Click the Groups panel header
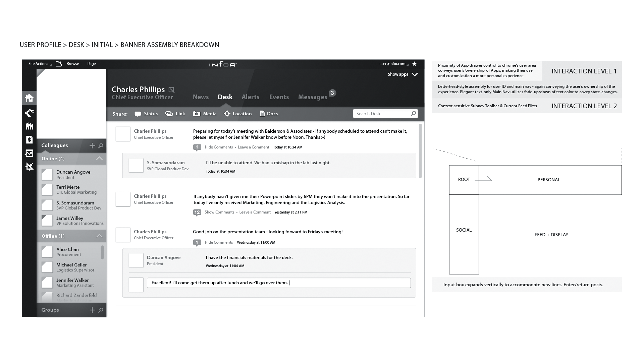Image resolution: width=644 pixels, height=362 pixels. [71, 310]
